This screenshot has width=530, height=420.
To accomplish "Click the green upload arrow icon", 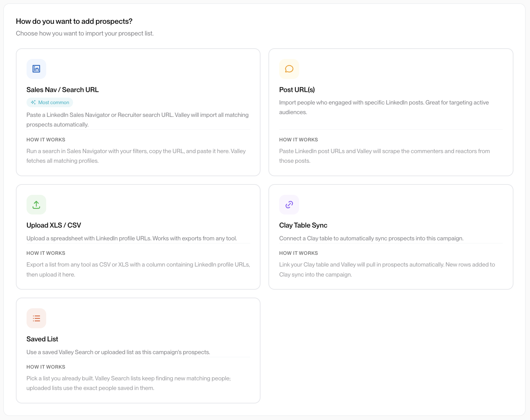I will [x=36, y=204].
